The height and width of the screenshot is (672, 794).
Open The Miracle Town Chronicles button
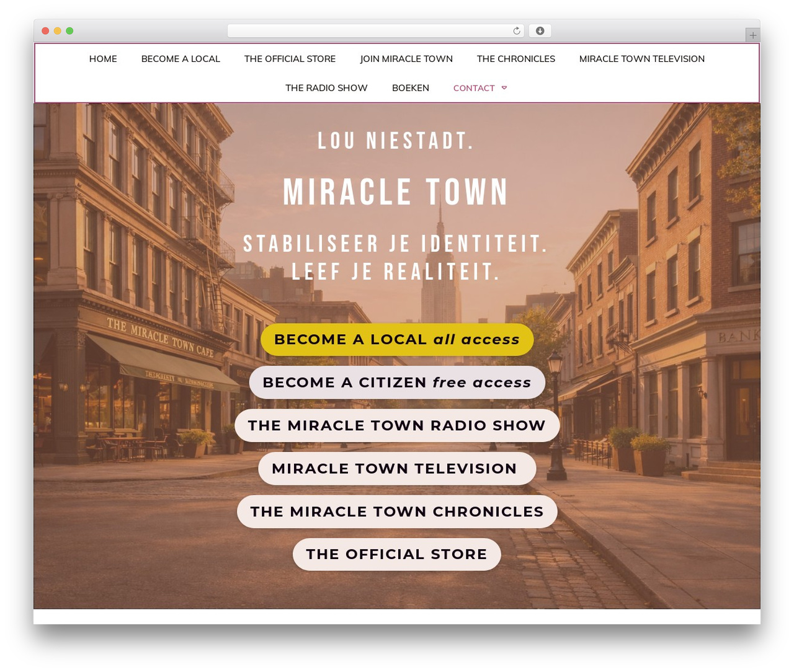(x=397, y=511)
